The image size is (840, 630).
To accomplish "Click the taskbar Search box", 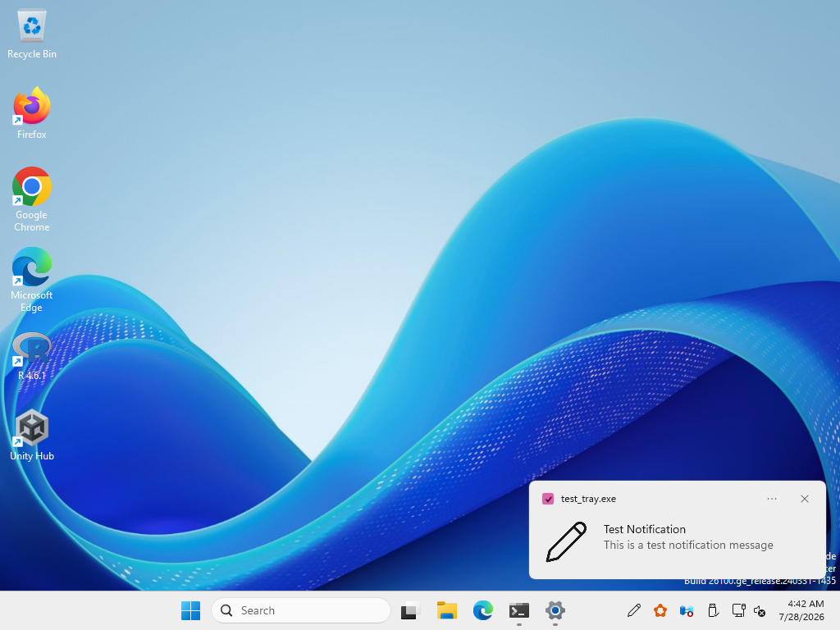I will [301, 610].
